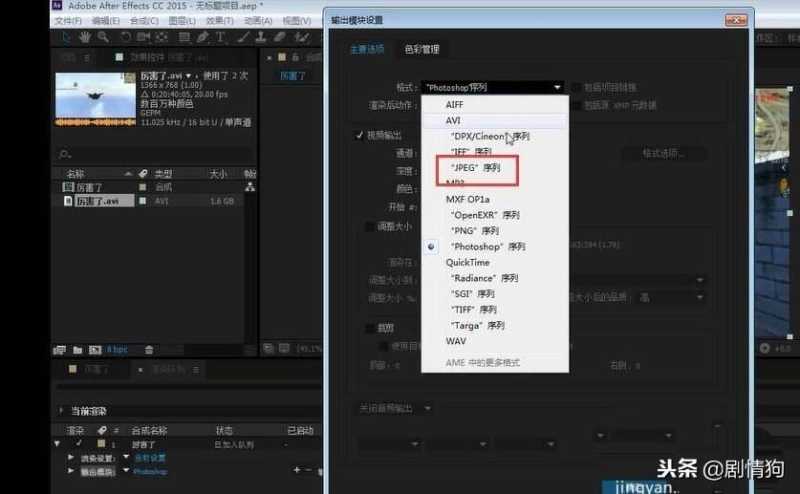The height and width of the screenshot is (494, 800).
Task: Click the flowchart icon beside 名称 column
Action: click(250, 187)
